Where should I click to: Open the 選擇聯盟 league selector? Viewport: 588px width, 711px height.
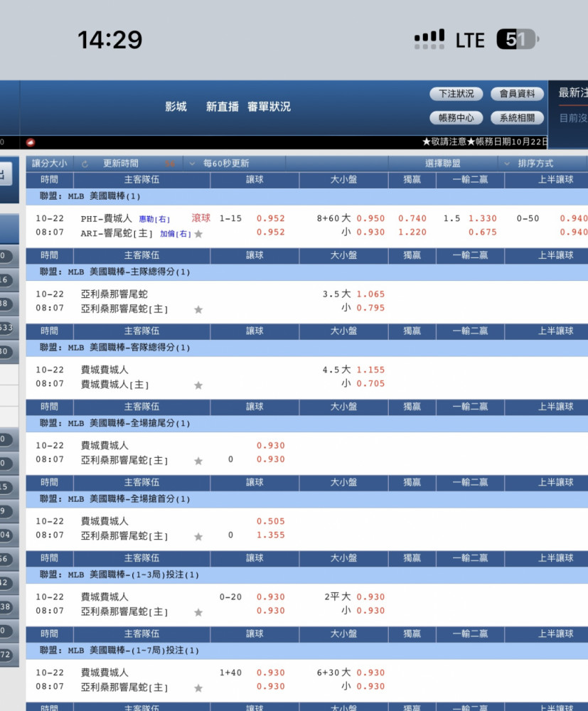coord(442,164)
